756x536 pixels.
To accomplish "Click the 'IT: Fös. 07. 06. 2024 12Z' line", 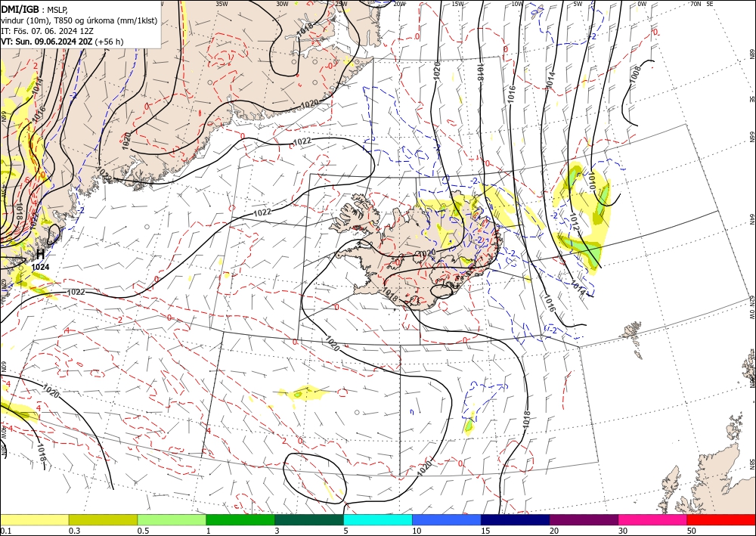I will (47, 31).
